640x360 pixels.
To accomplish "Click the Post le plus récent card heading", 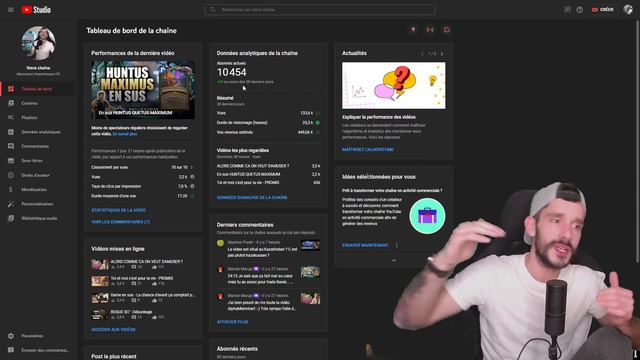I will (x=114, y=356).
